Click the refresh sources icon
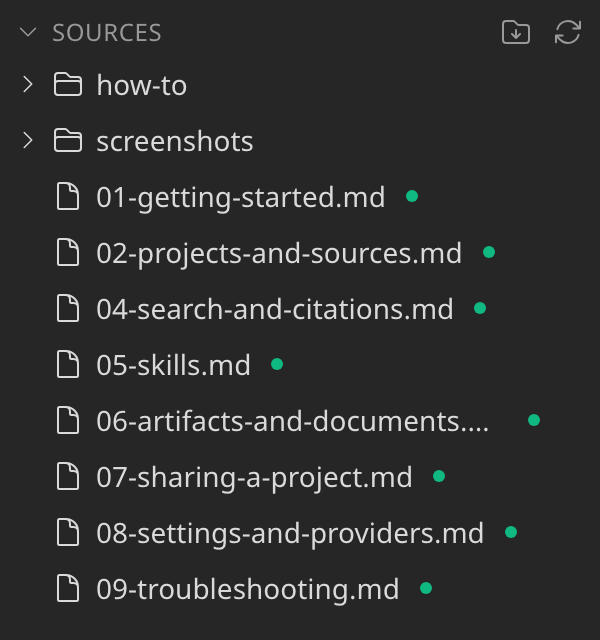The width and height of the screenshot is (600, 640). tap(568, 32)
